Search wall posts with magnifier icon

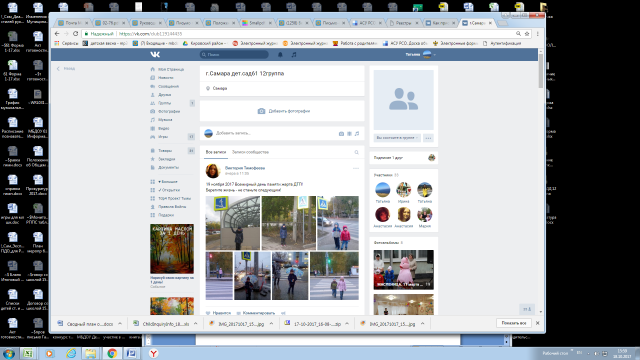[356, 152]
